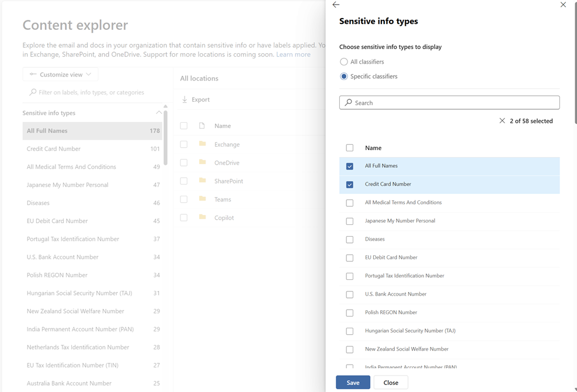The image size is (577, 392).
Task: Click the Save button
Action: point(353,381)
